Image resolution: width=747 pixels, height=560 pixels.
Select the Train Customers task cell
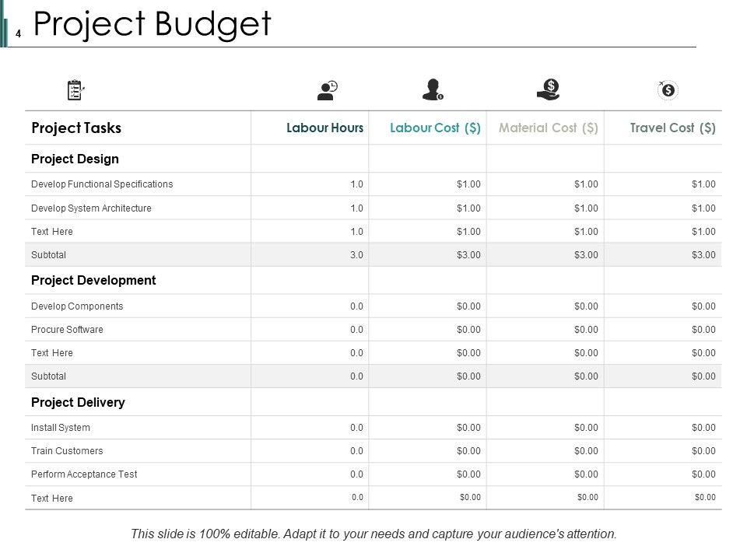67,451
